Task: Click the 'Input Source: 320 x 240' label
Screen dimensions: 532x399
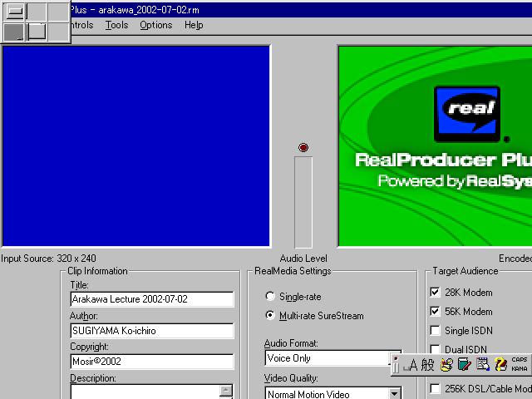Action: [x=48, y=259]
